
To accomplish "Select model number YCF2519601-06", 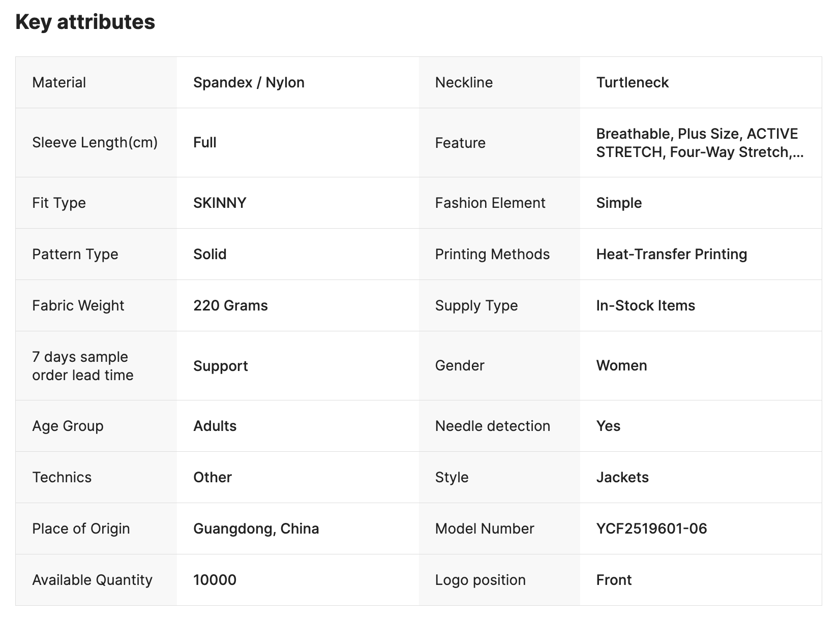I will click(651, 529).
